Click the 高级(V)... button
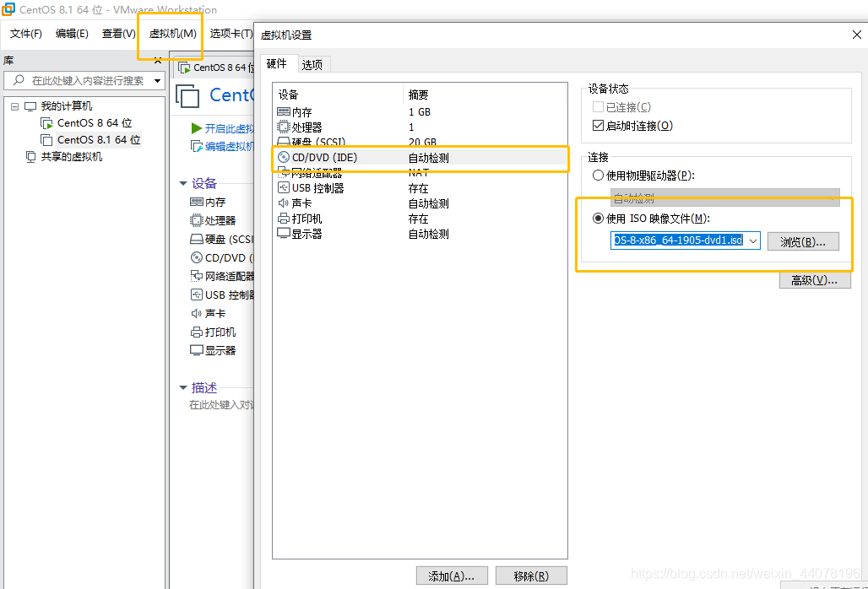The height and width of the screenshot is (589, 868). [x=814, y=280]
